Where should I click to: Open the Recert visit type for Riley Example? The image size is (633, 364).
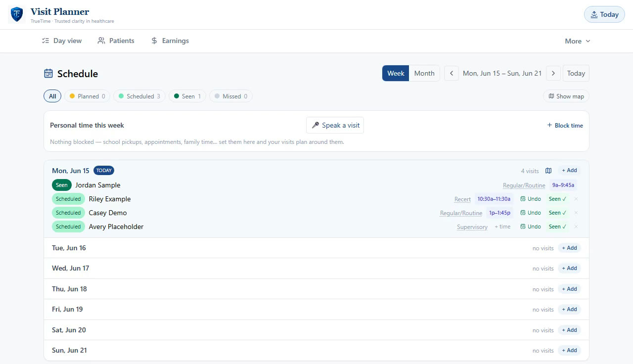[462, 199]
